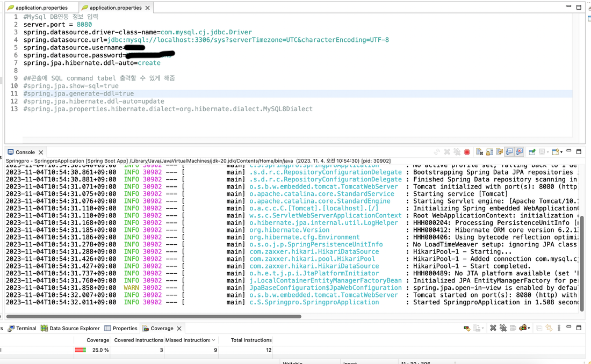The height and width of the screenshot is (364, 591).
Task: Remove all coverage sessions
Action: [503, 328]
